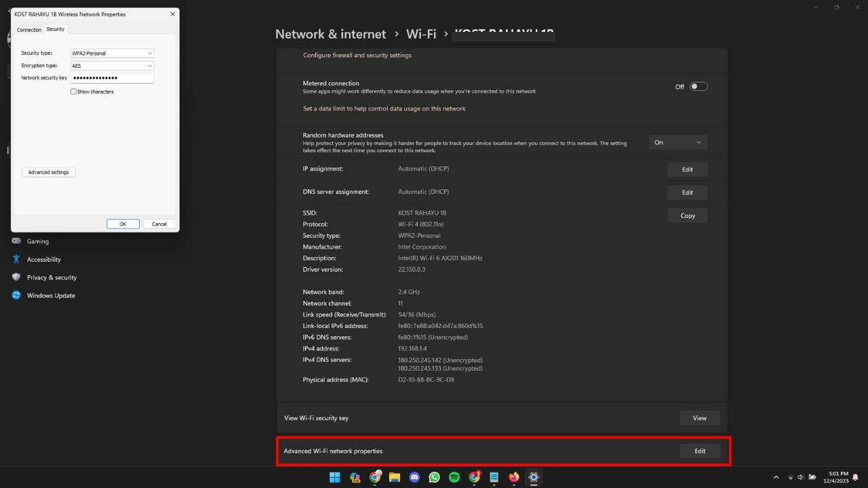
Task: Click the data limit settings link
Action: point(384,108)
